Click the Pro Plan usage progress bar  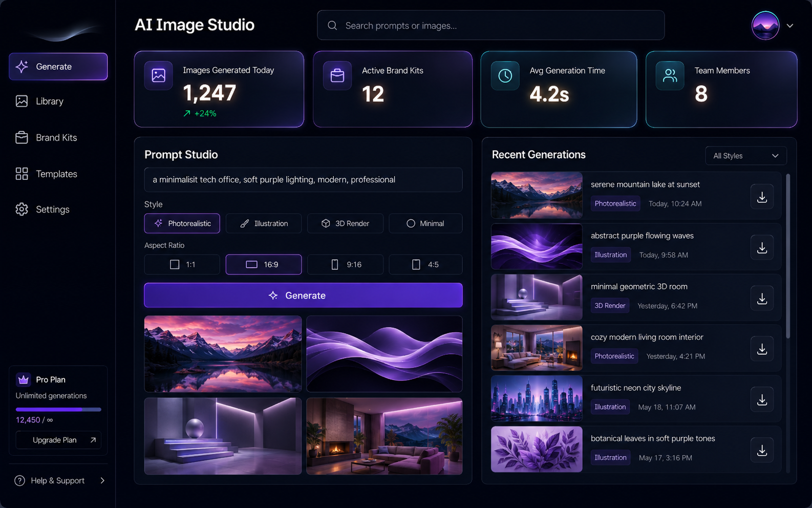[x=58, y=409]
